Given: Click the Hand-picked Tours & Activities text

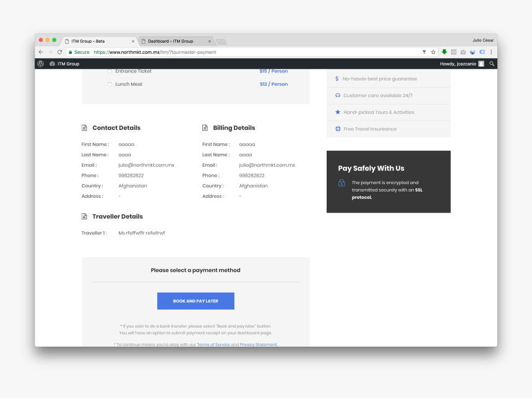Looking at the screenshot, I should tap(379, 112).
